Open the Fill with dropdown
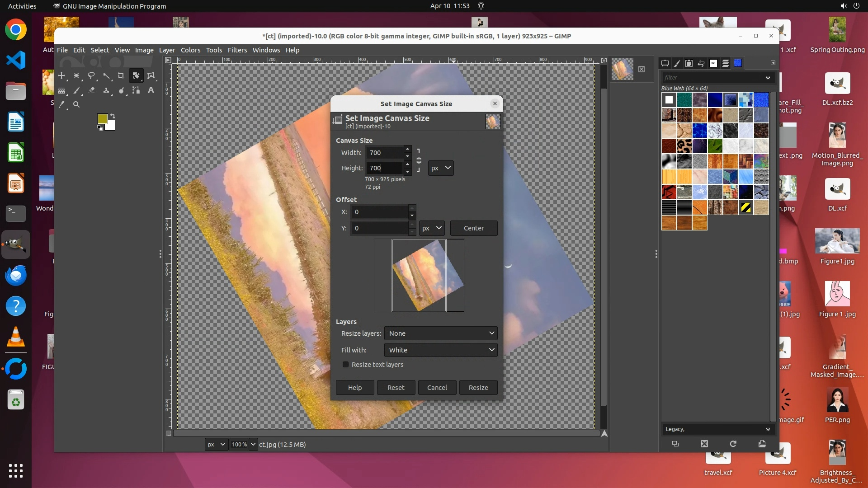 440,350
